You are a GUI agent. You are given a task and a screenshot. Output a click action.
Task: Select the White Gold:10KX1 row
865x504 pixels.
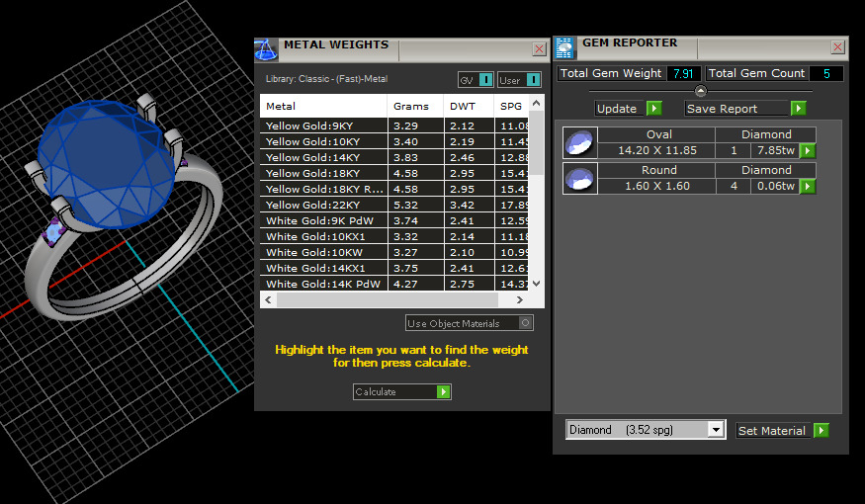(394, 236)
